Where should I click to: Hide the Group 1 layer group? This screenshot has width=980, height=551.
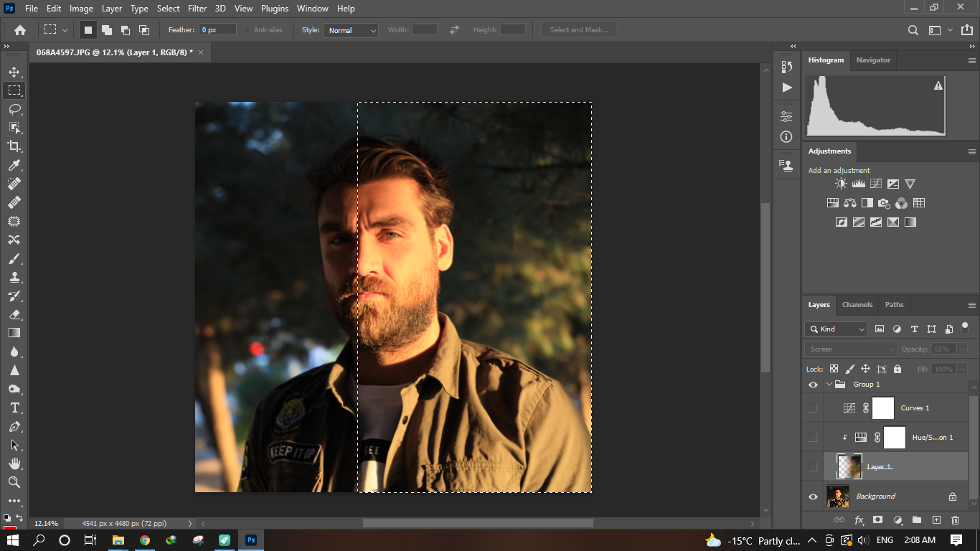(x=813, y=385)
